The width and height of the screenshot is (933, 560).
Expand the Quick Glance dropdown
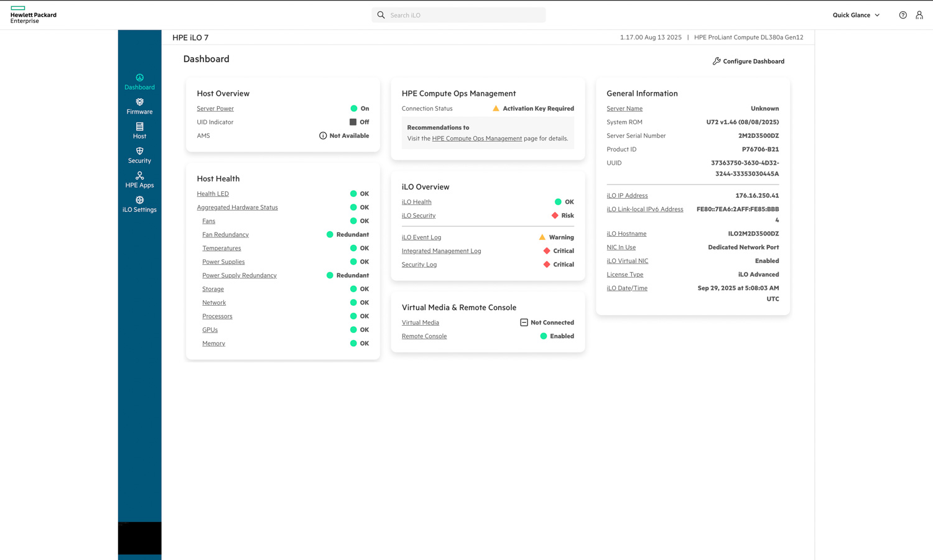[856, 15]
